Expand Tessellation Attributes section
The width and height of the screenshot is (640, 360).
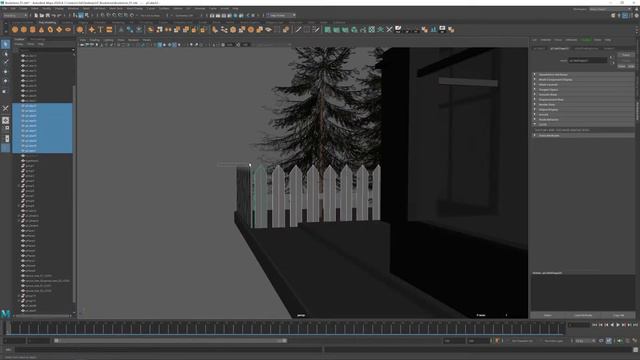pyautogui.click(x=584, y=75)
